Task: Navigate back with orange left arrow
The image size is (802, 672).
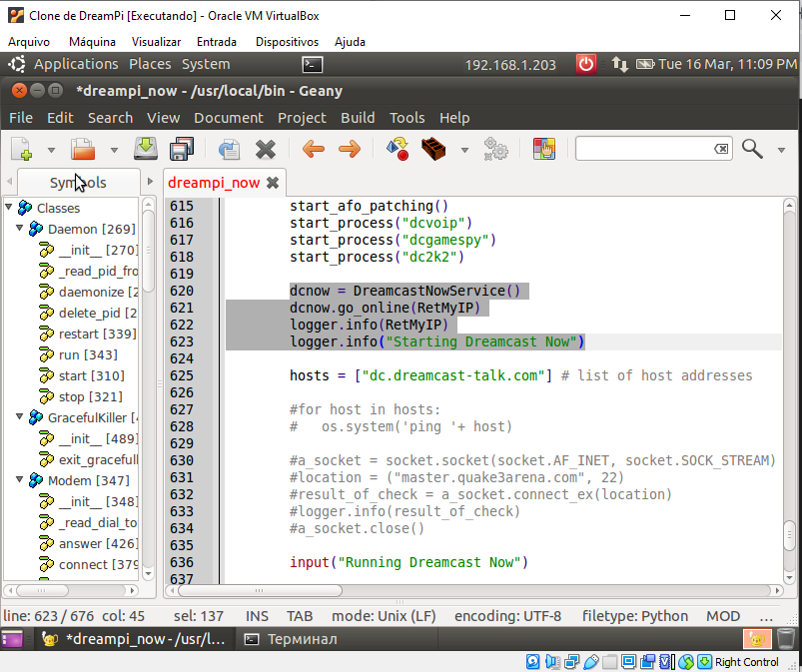Action: (x=314, y=149)
